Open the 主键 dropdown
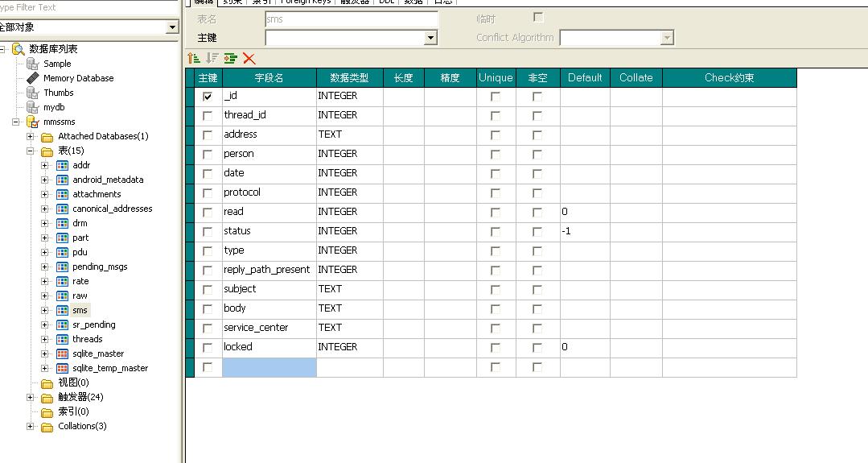 (430, 38)
